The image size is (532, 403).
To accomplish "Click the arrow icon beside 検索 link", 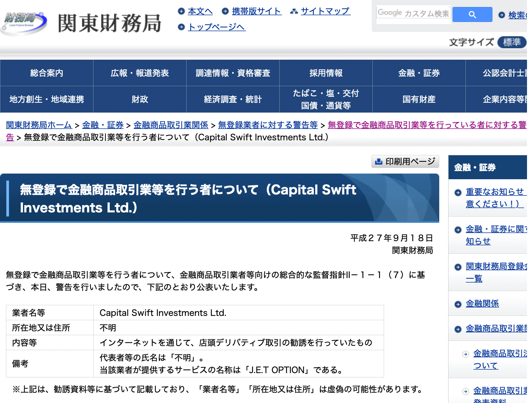I will pyautogui.click(x=502, y=15).
